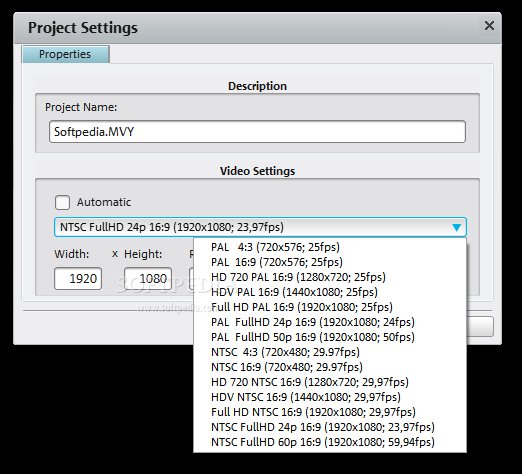Screen dimensions: 522x474
Task: Click the Width input box
Action: [x=78, y=278]
